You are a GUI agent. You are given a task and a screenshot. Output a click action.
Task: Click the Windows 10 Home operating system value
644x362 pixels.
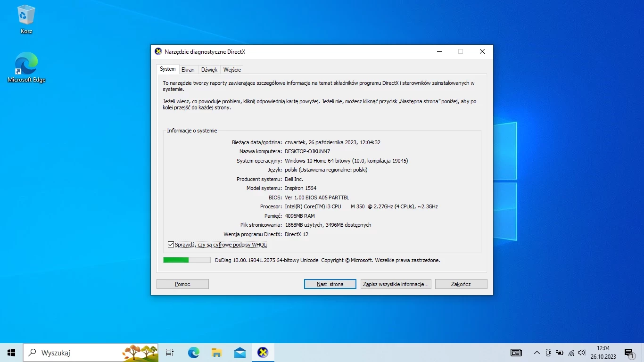[x=347, y=161]
